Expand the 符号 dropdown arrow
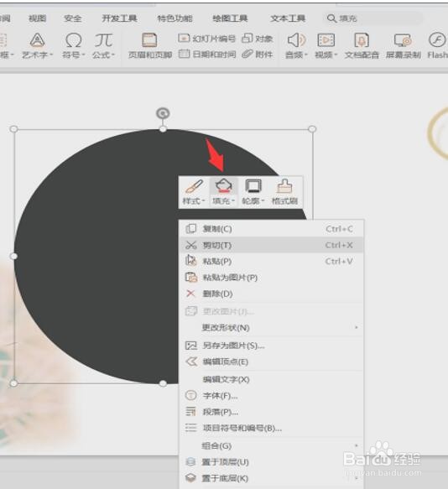Viewport: 448px width, 489px height. pos(83,55)
